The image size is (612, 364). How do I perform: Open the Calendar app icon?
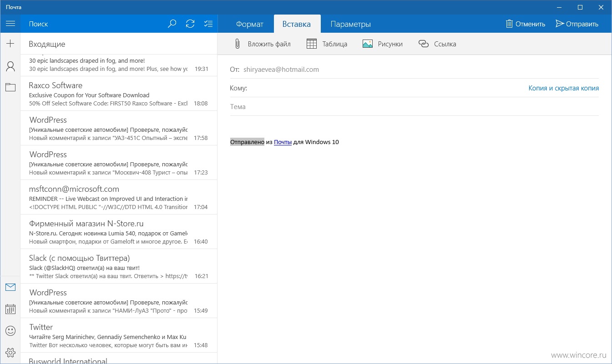10,309
